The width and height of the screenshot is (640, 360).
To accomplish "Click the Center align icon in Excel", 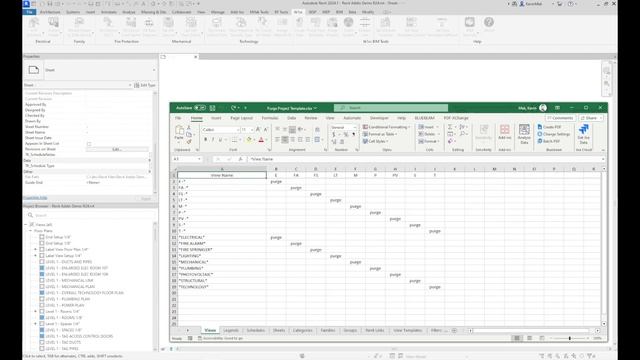I will pos(284,140).
